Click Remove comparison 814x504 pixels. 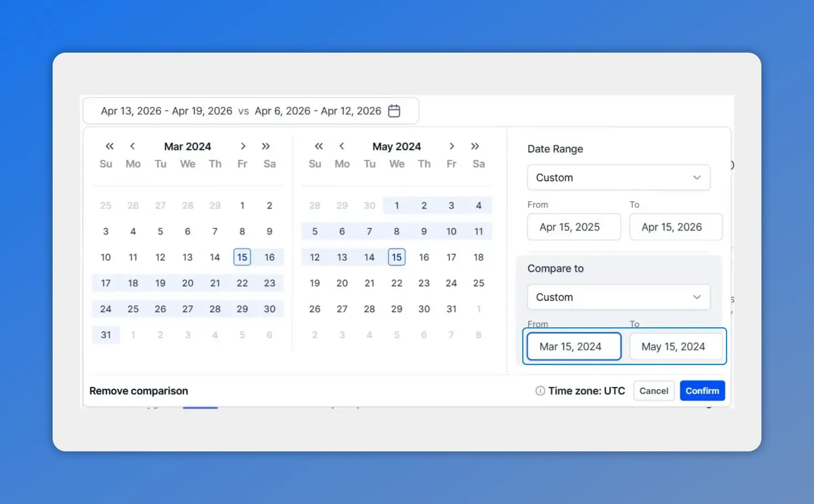pos(138,390)
